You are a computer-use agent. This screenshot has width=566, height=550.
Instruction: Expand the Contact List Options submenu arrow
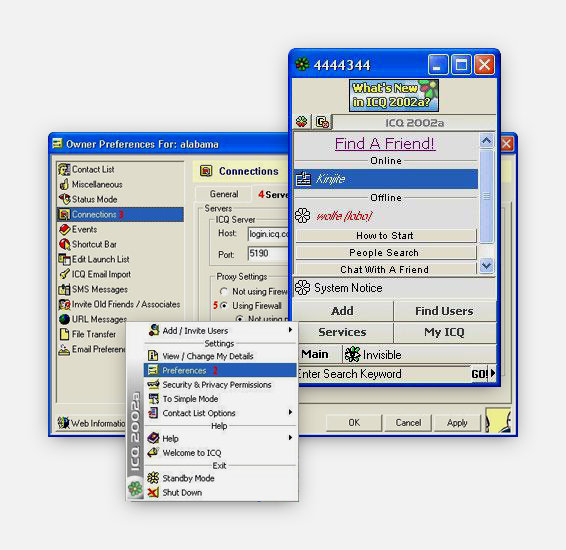click(x=290, y=412)
